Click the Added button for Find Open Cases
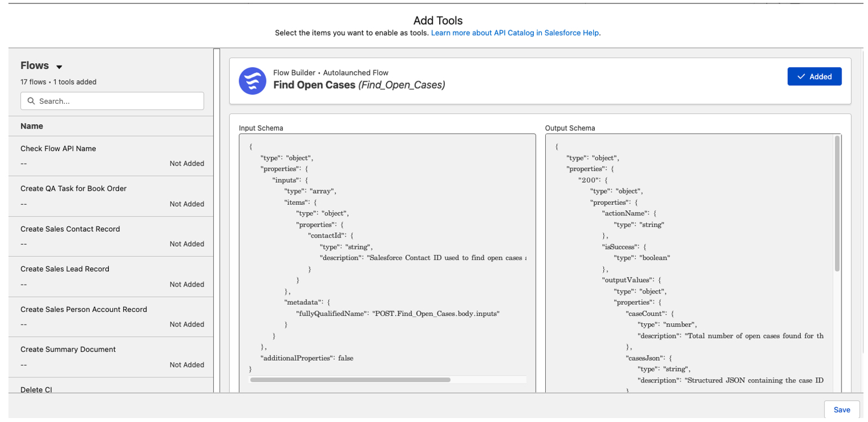Image resolution: width=868 pixels, height=422 pixels. [814, 77]
